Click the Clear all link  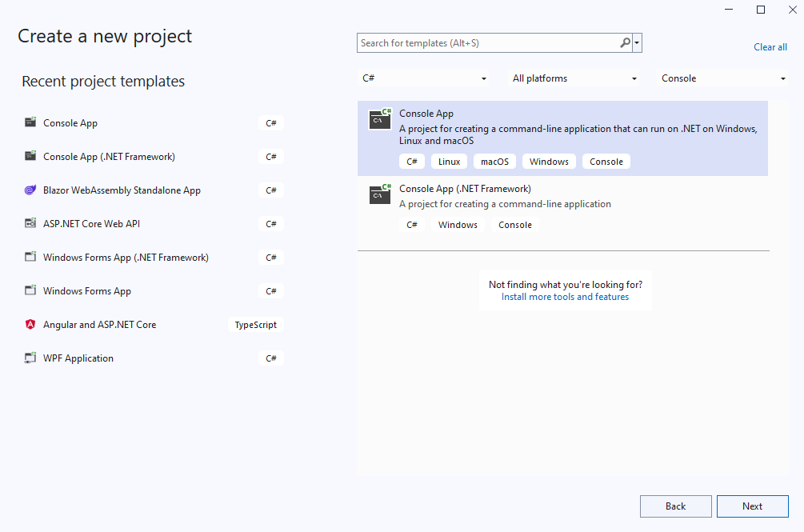(770, 47)
